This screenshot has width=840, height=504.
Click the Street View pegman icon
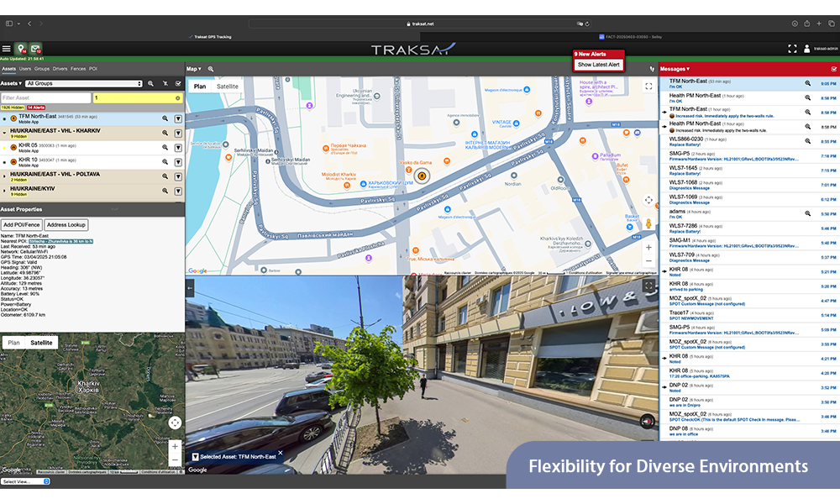pos(648,223)
